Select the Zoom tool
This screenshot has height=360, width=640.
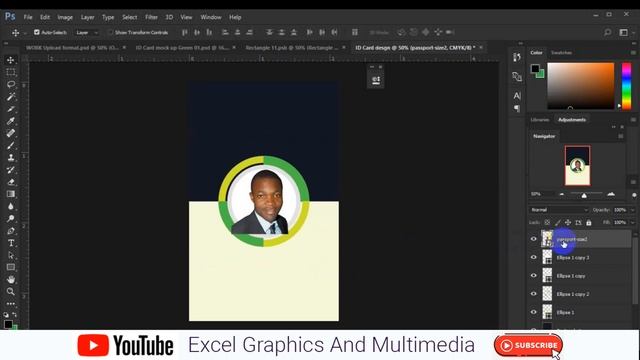[11, 291]
